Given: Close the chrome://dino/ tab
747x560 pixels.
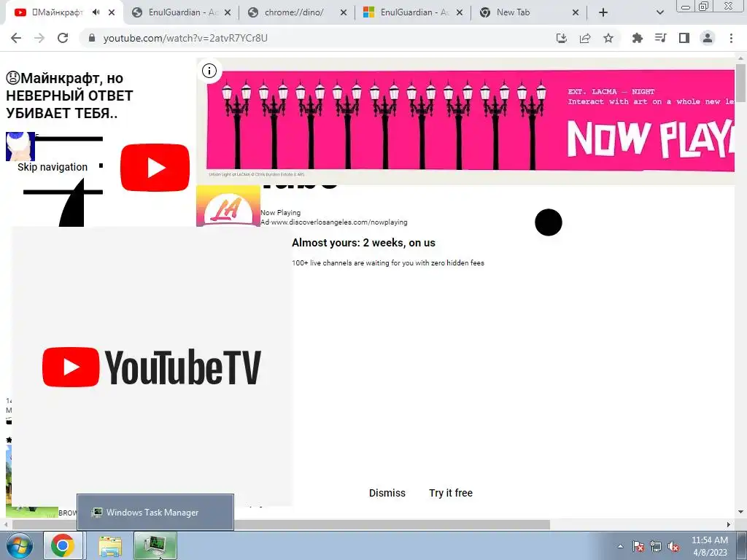Looking at the screenshot, I should 344,13.
